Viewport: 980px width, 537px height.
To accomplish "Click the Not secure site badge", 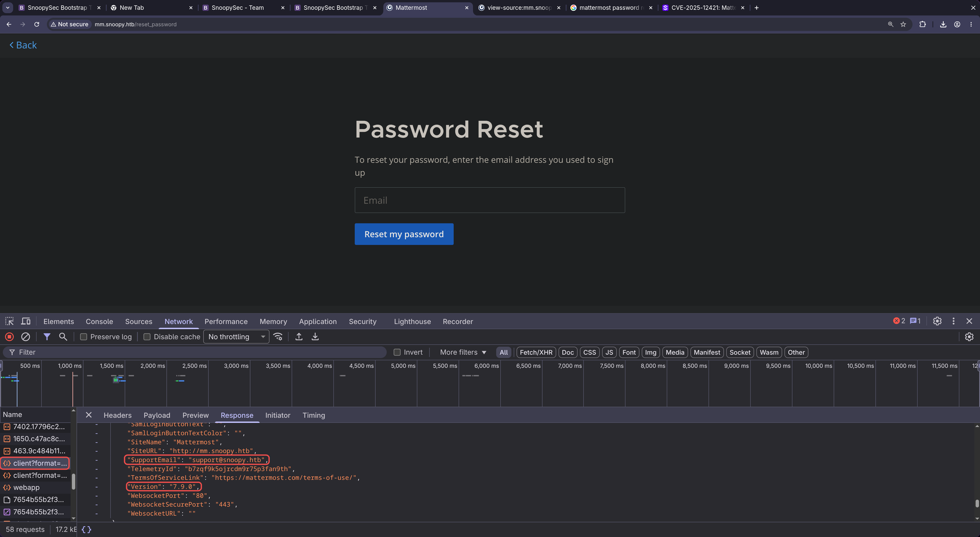I will click(70, 24).
